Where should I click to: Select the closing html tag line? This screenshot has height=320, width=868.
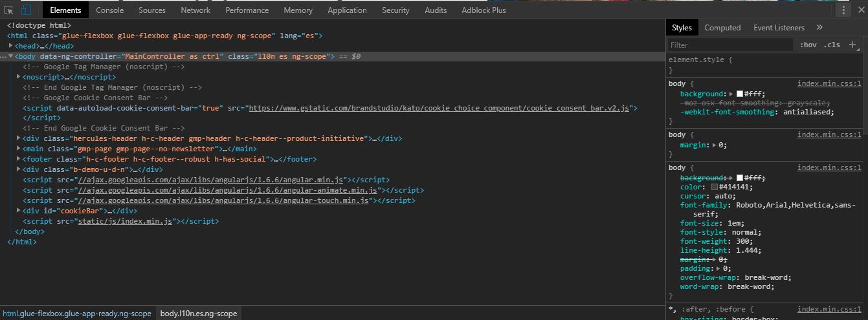pos(22,242)
